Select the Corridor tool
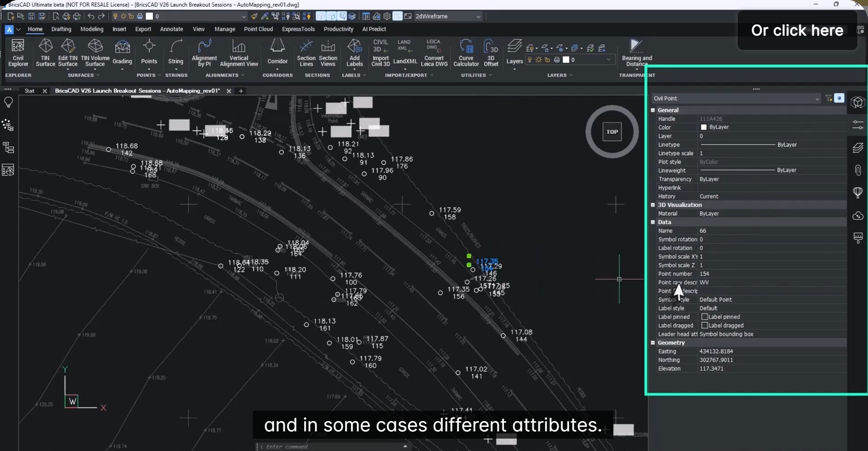The height and width of the screenshot is (451, 868). [277, 52]
